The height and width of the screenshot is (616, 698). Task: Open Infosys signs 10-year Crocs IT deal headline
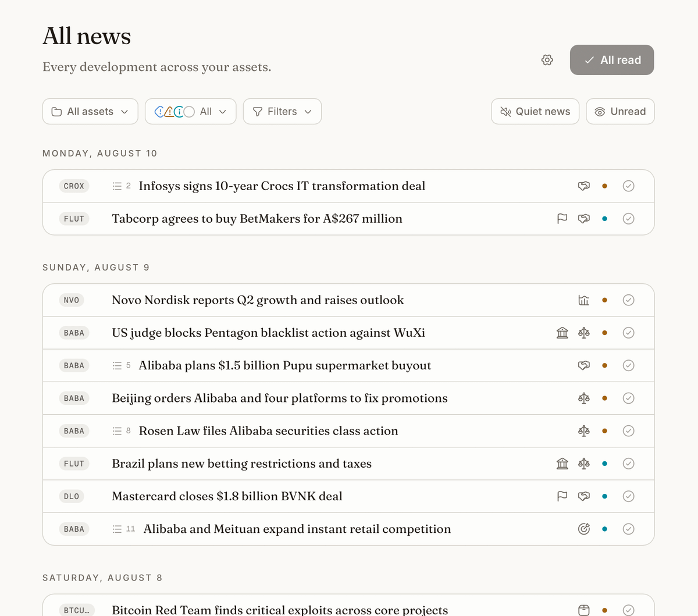282,186
